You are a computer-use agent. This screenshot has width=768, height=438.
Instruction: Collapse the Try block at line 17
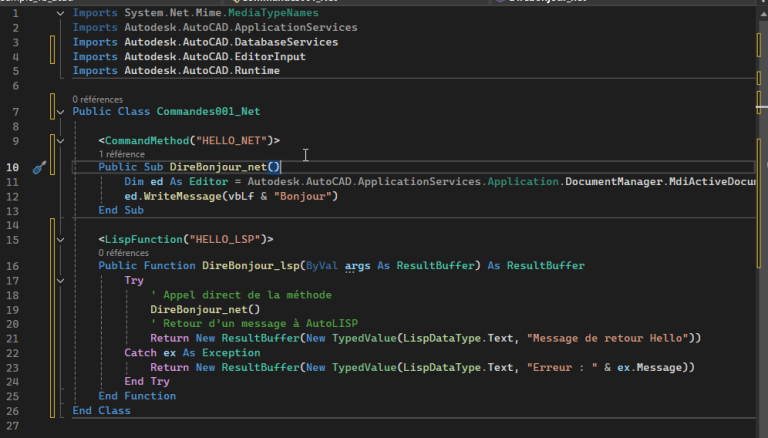[x=60, y=281]
